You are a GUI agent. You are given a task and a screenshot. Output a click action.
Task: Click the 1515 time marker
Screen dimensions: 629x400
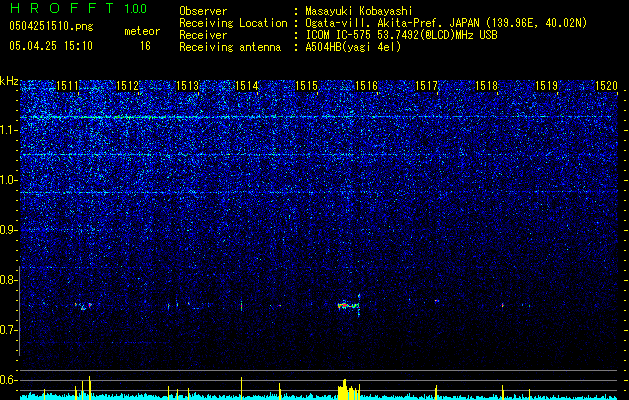pos(306,85)
